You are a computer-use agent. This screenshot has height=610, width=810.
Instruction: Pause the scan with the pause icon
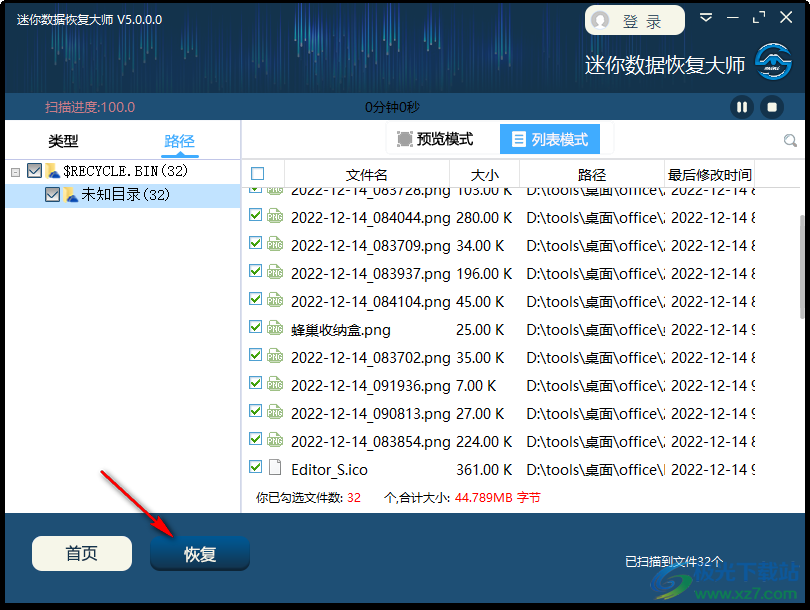[x=742, y=107]
